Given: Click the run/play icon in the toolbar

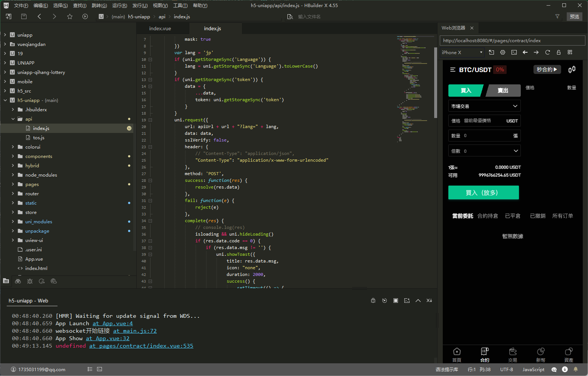Looking at the screenshot, I should [x=85, y=16].
